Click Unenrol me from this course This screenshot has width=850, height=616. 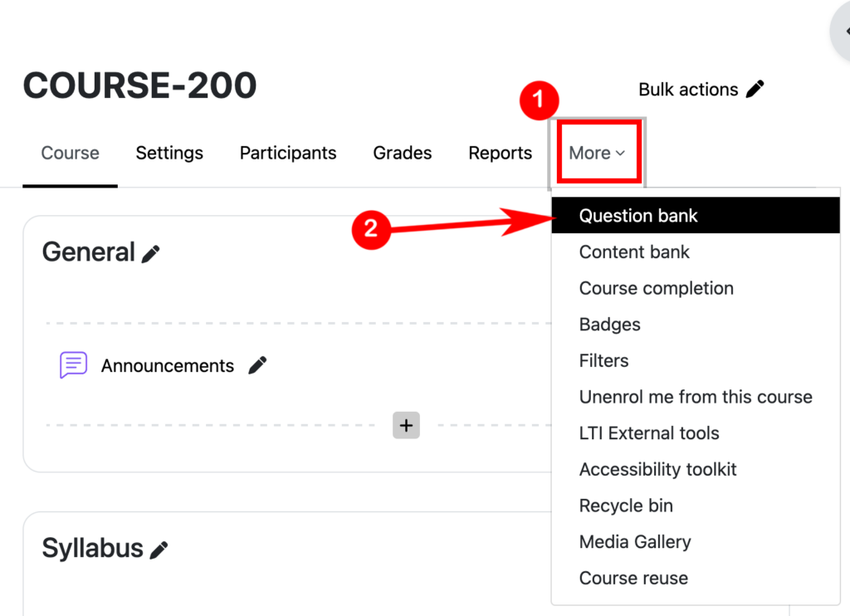695,397
